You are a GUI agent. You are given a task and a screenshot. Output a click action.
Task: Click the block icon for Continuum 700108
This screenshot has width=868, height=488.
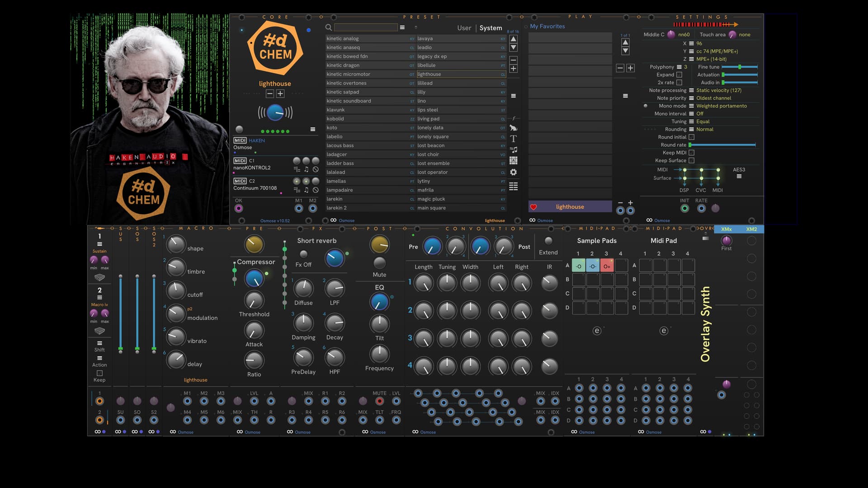316,190
